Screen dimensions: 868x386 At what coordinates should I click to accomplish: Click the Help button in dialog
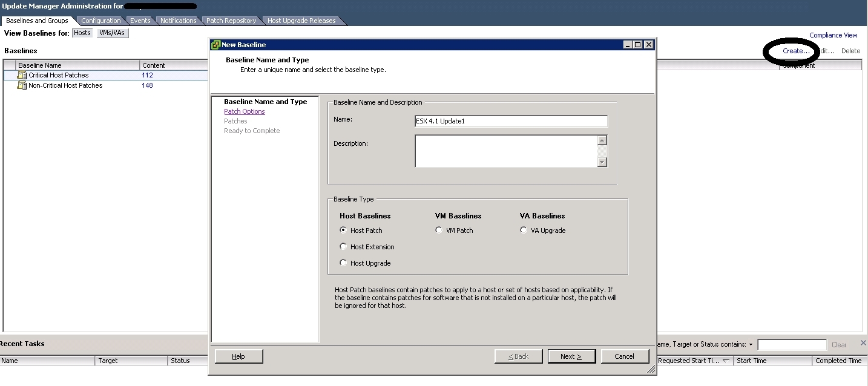coord(238,356)
